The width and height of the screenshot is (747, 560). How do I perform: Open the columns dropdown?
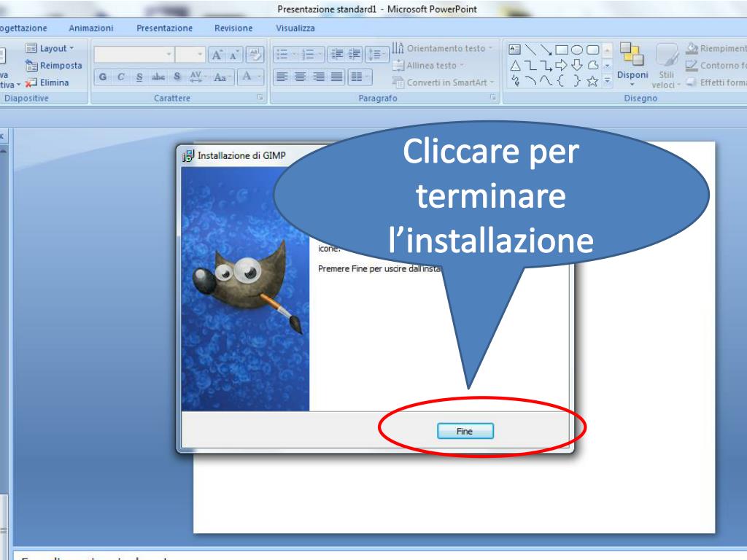[360, 77]
